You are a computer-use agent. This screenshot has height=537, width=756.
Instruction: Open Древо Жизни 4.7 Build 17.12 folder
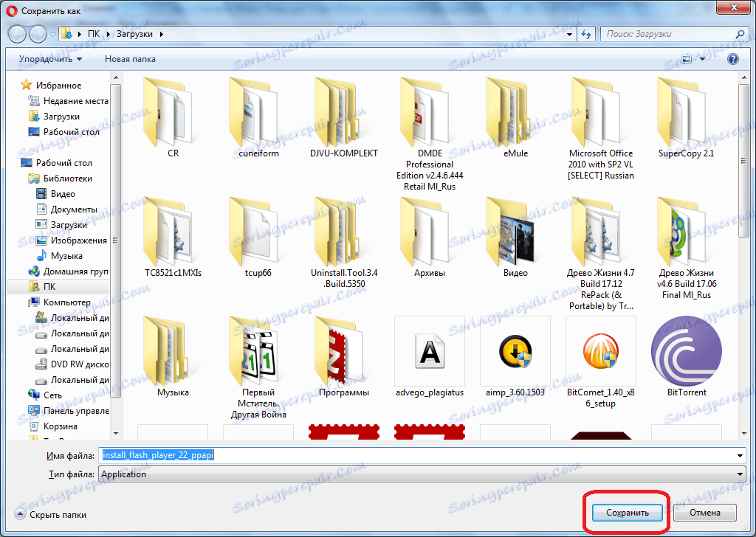(x=601, y=253)
